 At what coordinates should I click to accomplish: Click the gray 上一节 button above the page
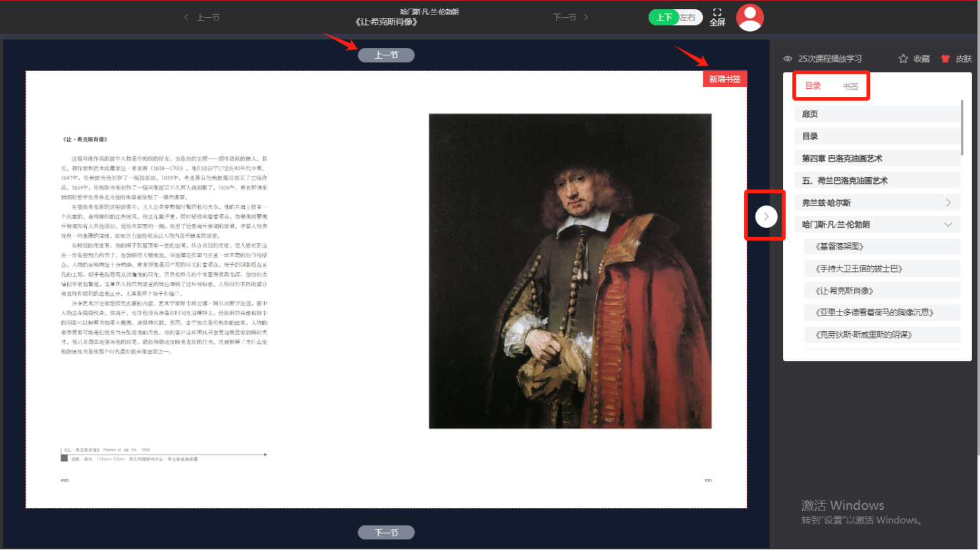click(x=386, y=55)
